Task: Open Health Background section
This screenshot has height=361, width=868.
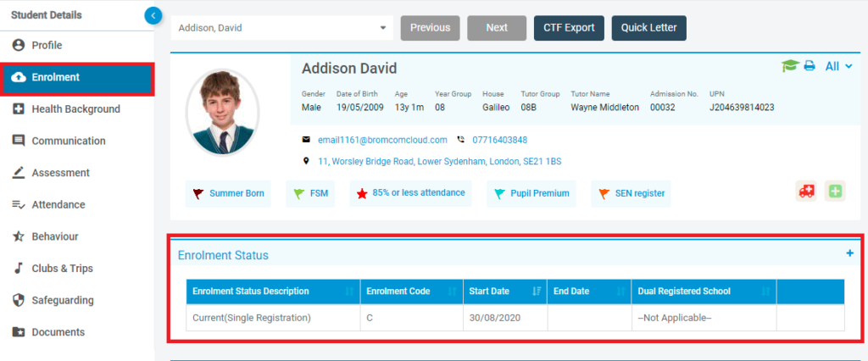Action: pos(77,109)
